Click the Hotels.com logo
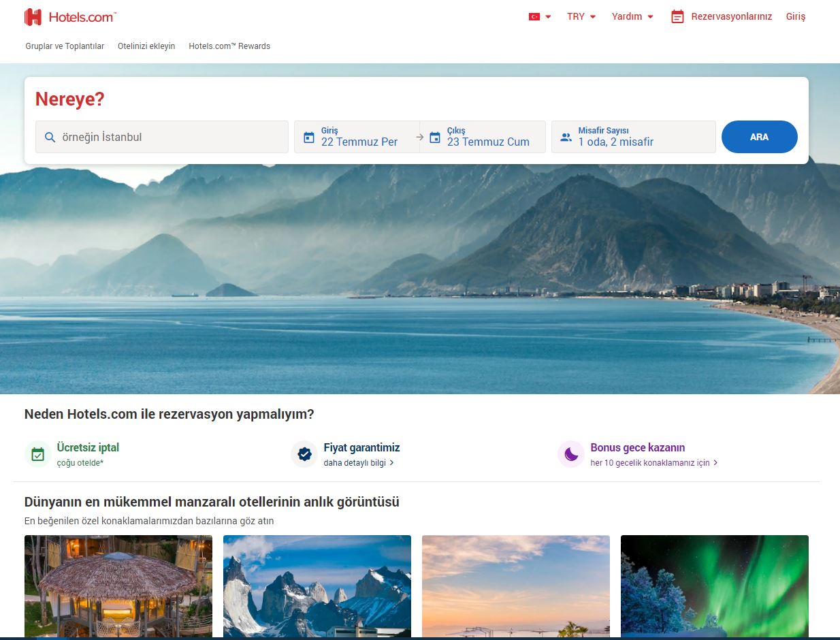This screenshot has width=840, height=640. [70, 17]
